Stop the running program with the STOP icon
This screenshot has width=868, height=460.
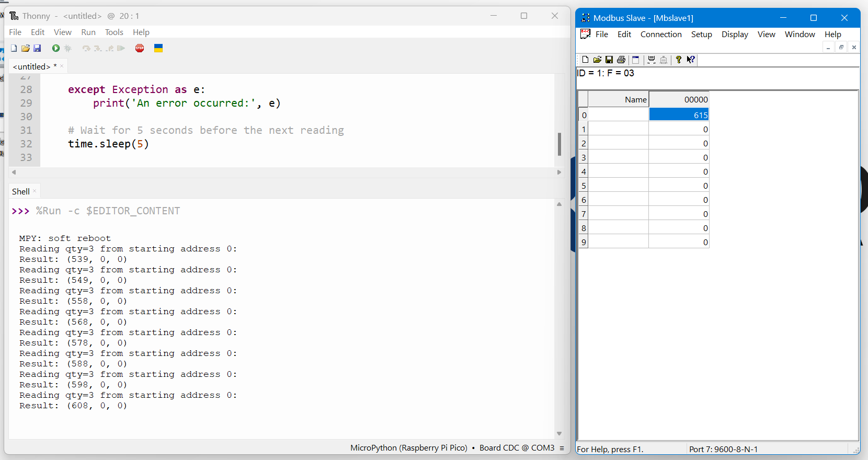tap(140, 48)
